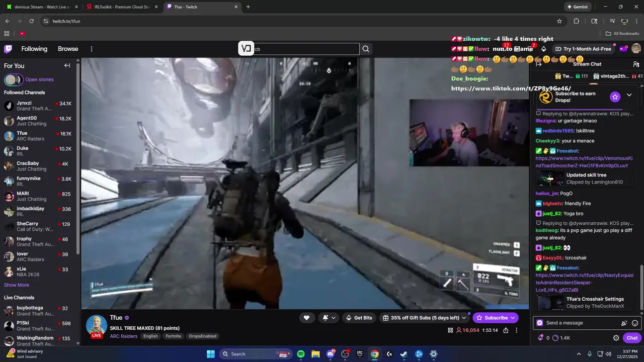Open chat settings gear
The width and height of the screenshot is (644, 362).
pyautogui.click(x=616, y=338)
